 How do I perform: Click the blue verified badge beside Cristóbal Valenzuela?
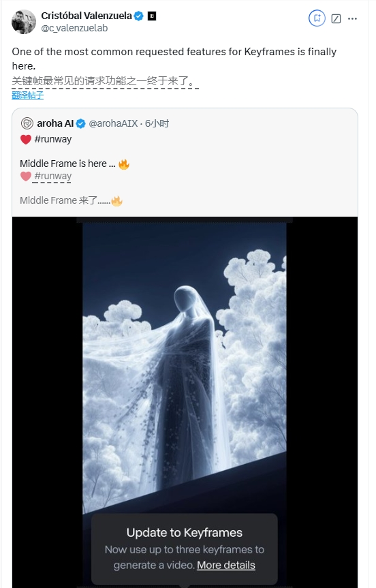[x=139, y=16]
